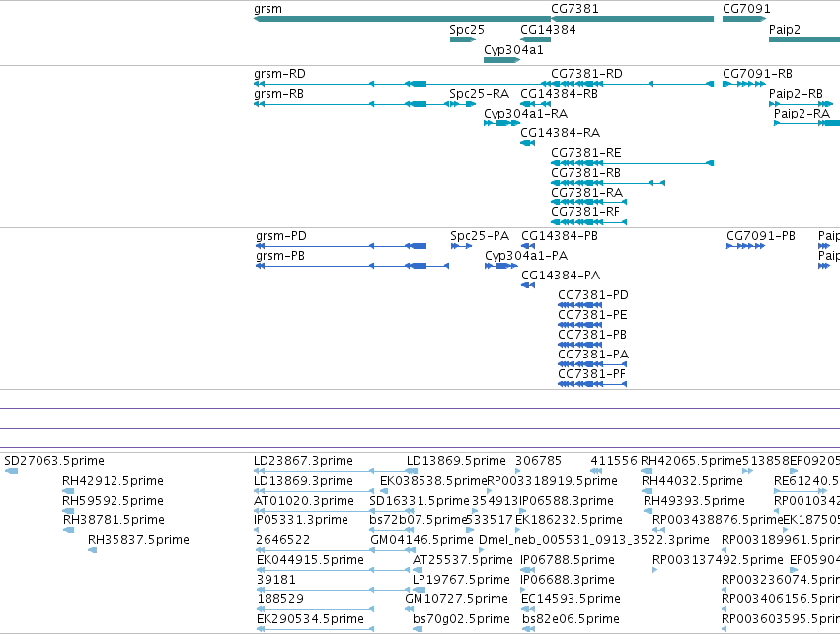The width and height of the screenshot is (840, 634).
Task: Click the AT01020.3prime EST label
Action: [304, 501]
